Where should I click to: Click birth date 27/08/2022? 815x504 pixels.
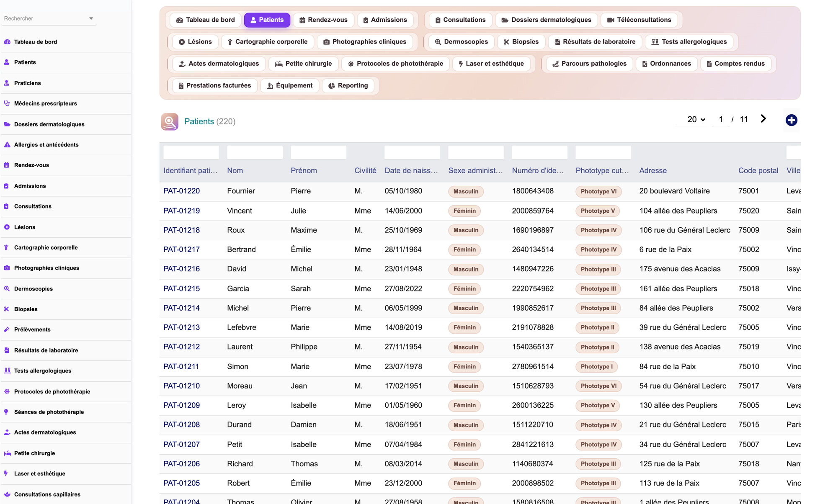click(x=403, y=289)
